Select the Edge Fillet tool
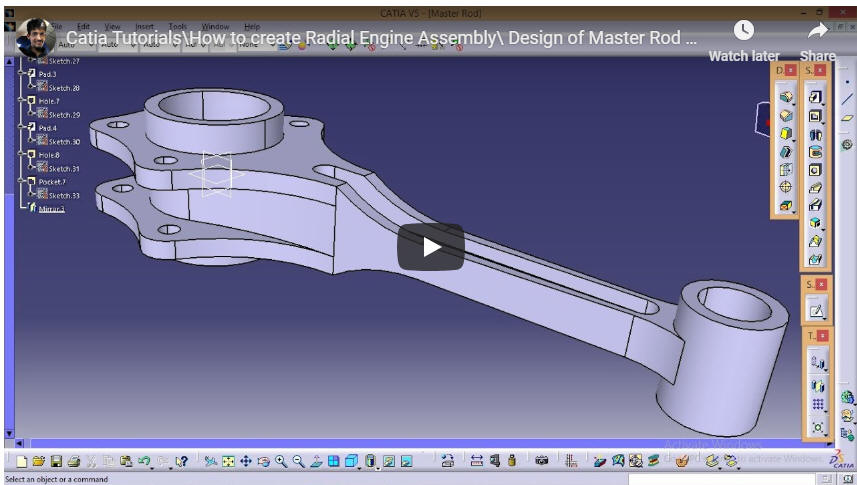The image size is (857, 485). pos(786,97)
